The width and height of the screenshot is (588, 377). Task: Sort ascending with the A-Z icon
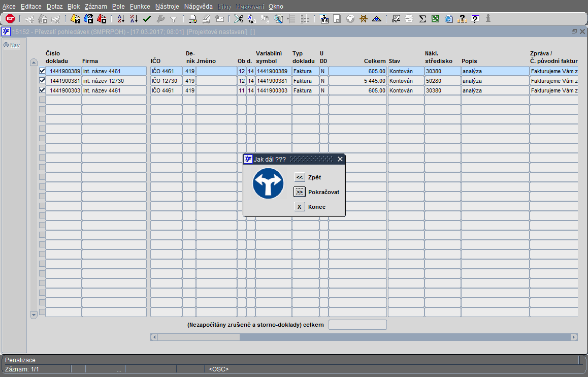121,18
